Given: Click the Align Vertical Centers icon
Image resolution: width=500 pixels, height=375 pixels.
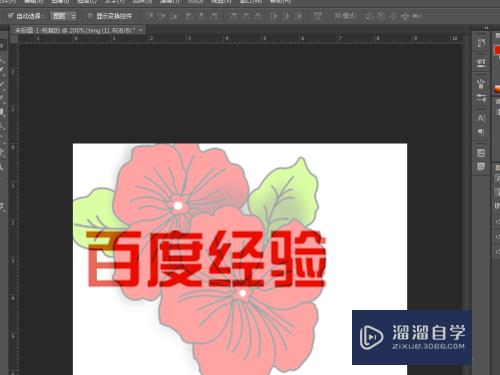Looking at the screenshot, I should [x=162, y=16].
